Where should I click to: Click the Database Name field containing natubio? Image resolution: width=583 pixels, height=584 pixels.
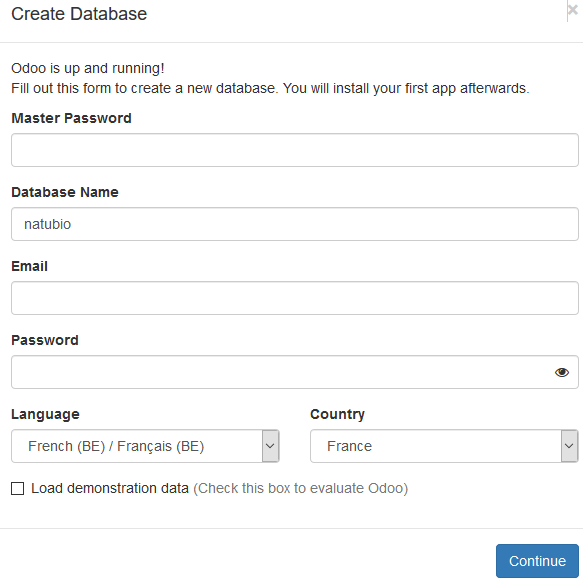[295, 224]
